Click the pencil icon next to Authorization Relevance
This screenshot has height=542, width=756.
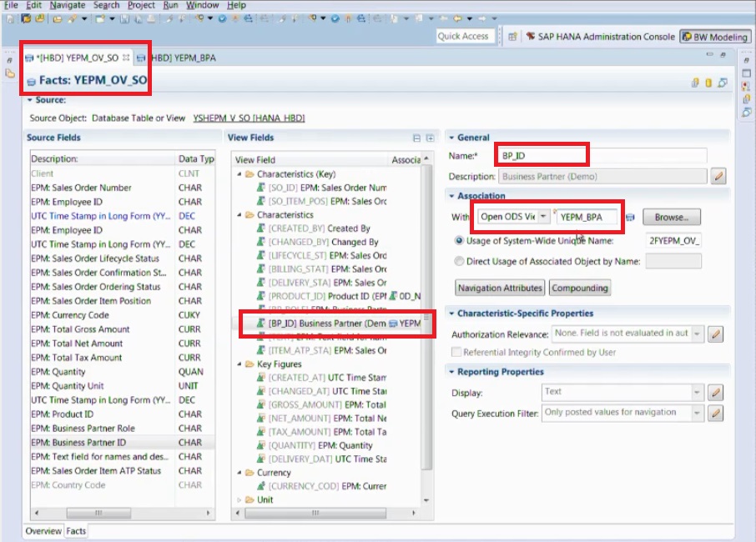pyautogui.click(x=716, y=334)
